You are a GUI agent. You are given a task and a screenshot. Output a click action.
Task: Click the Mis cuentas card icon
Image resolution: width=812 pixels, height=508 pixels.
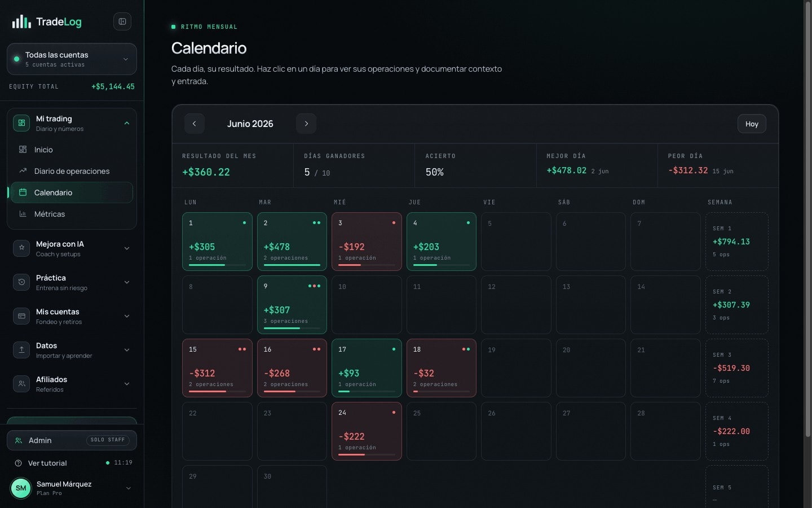21,316
